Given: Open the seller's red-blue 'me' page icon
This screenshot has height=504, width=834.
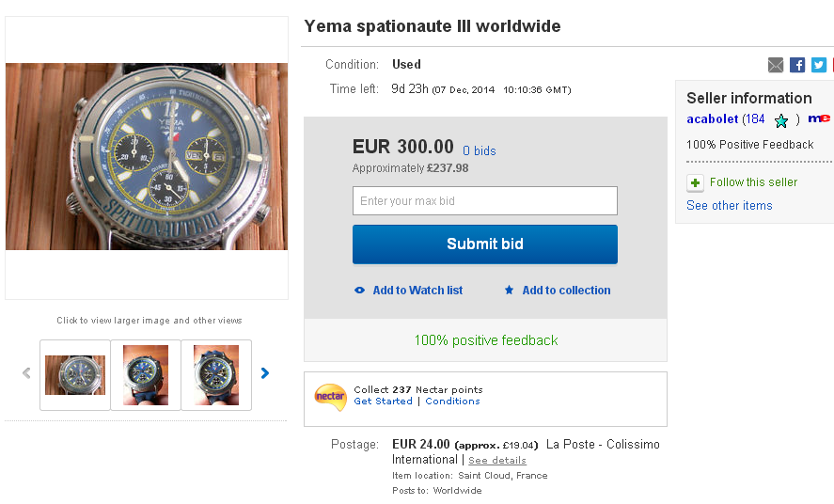Looking at the screenshot, I should [819, 118].
